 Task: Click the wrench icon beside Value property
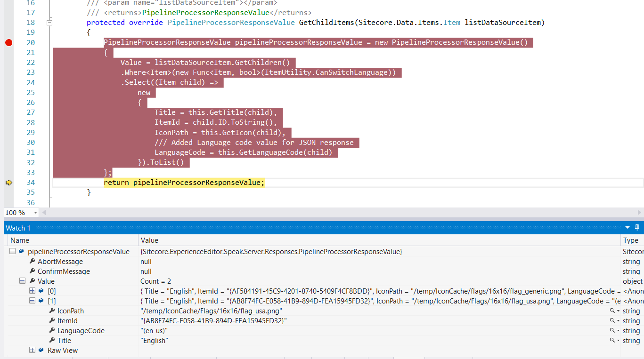coord(32,281)
